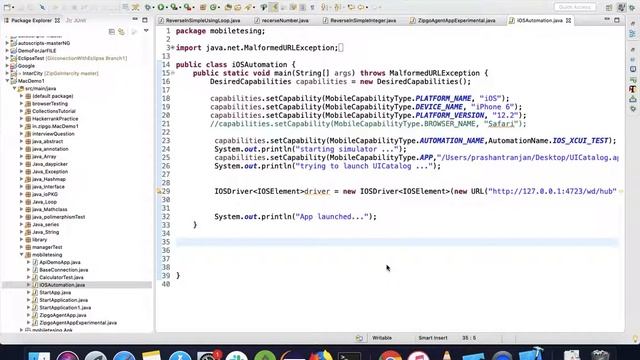Click the Search flashlight icon
640x360 pixels.
tap(248, 7)
